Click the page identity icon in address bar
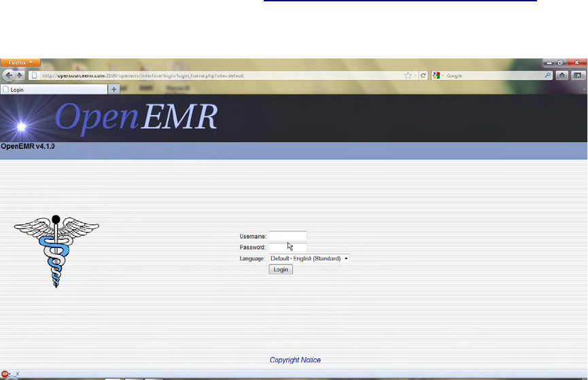588x380 pixels. [34, 75]
